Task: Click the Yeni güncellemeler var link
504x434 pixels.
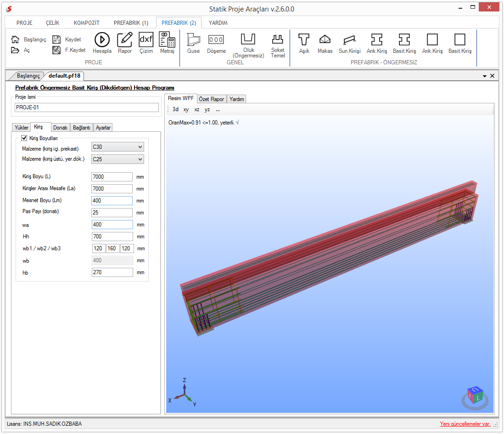Action: pyautogui.click(x=465, y=424)
